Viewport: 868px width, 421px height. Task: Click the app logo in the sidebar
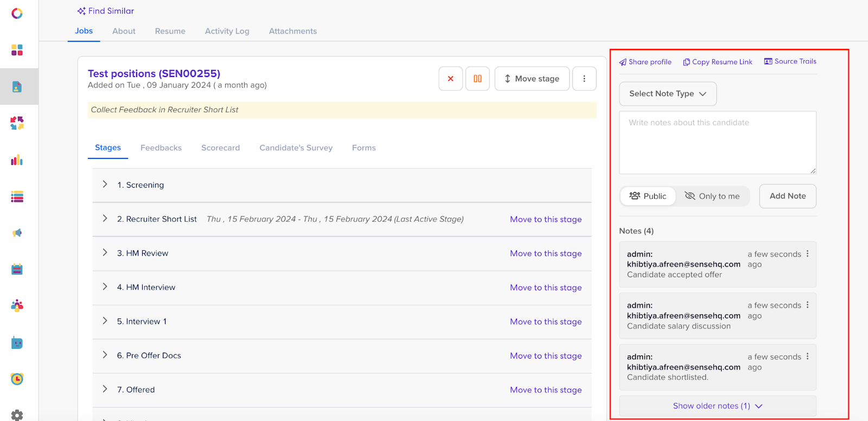coord(17,13)
